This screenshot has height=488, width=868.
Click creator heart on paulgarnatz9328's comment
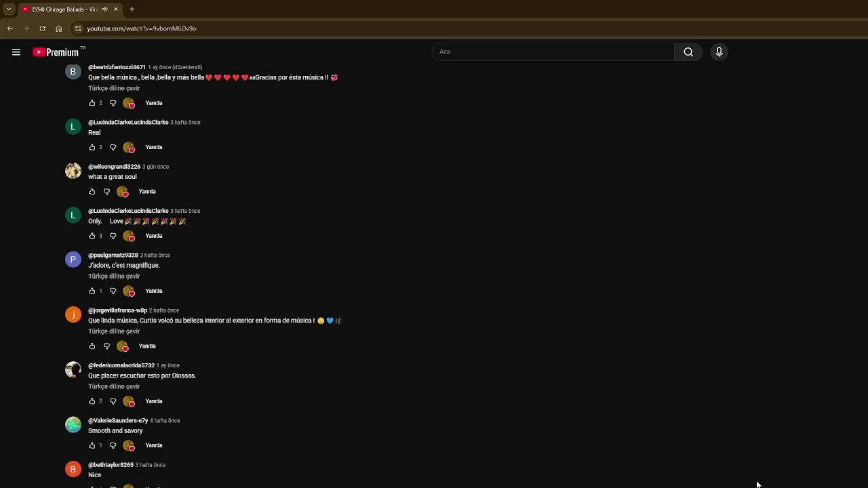(x=129, y=291)
